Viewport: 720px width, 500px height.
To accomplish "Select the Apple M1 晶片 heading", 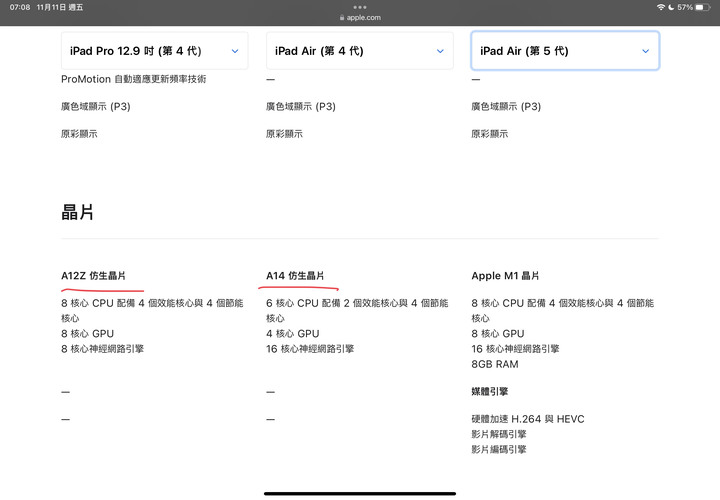I will [x=505, y=275].
